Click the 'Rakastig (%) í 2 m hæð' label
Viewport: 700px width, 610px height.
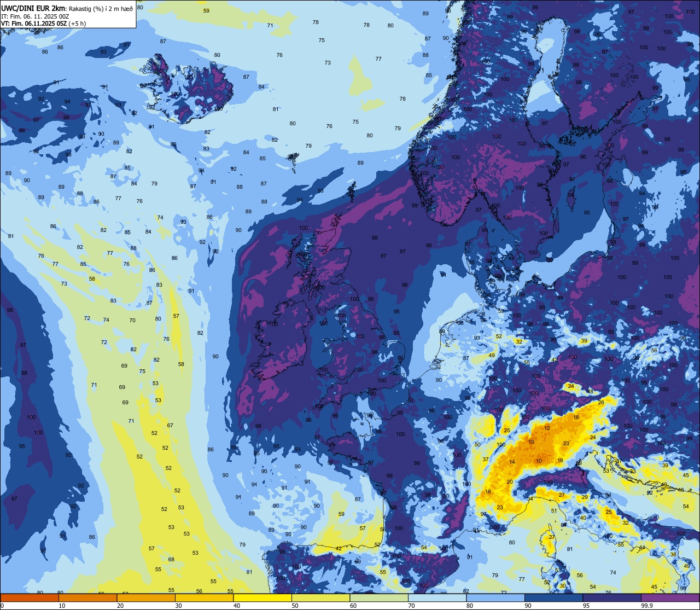101,8
